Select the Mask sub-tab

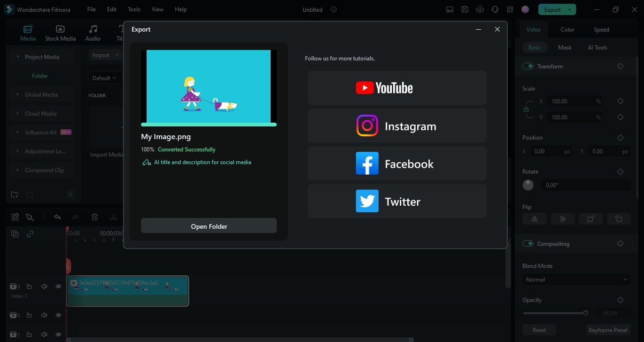point(564,48)
